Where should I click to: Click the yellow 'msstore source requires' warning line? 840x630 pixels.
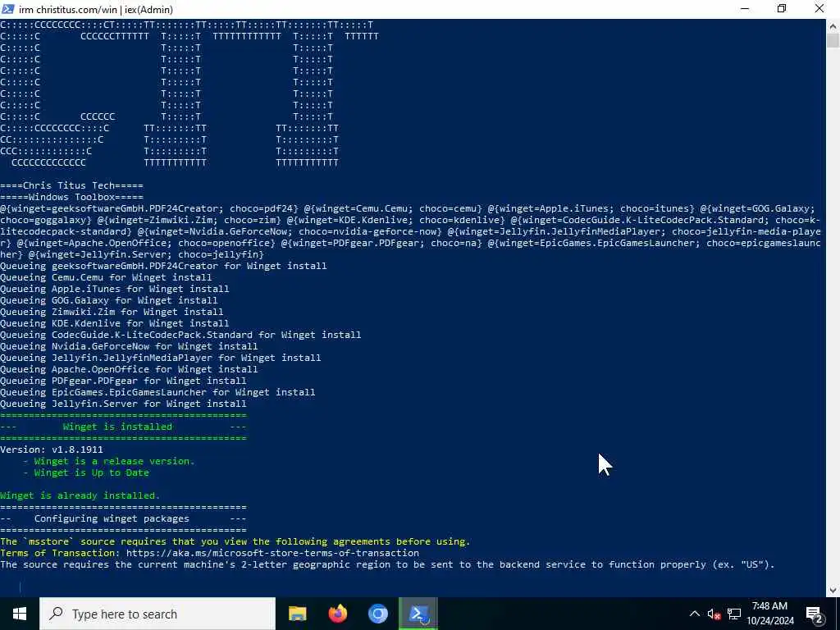235,541
